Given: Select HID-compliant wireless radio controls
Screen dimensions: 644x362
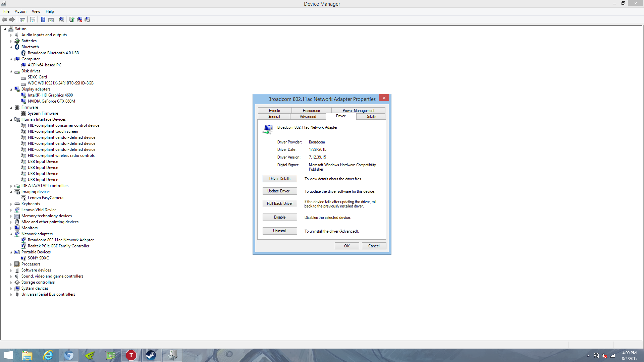Looking at the screenshot, I should (x=61, y=156).
